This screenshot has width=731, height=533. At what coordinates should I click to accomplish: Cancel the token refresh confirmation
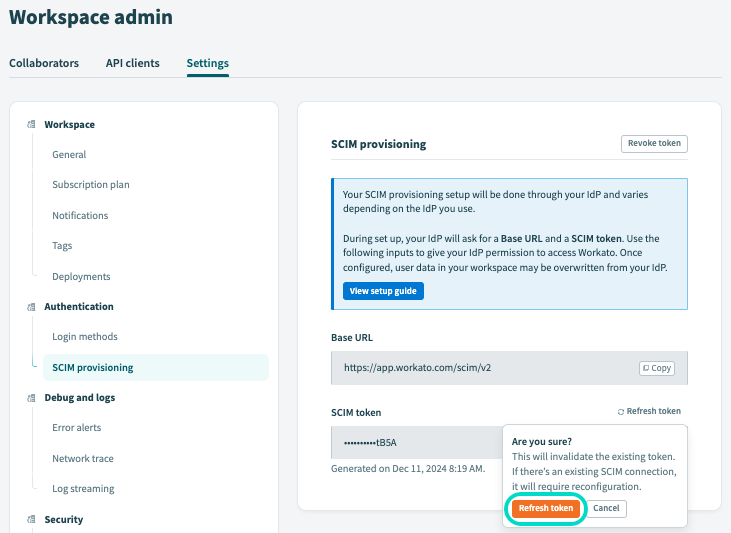[x=606, y=508]
